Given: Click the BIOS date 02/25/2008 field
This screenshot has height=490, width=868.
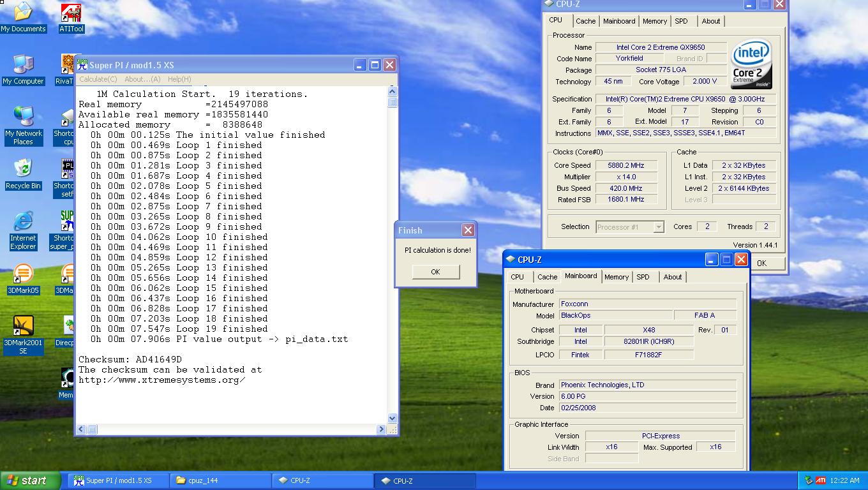Looking at the screenshot, I should point(648,408).
